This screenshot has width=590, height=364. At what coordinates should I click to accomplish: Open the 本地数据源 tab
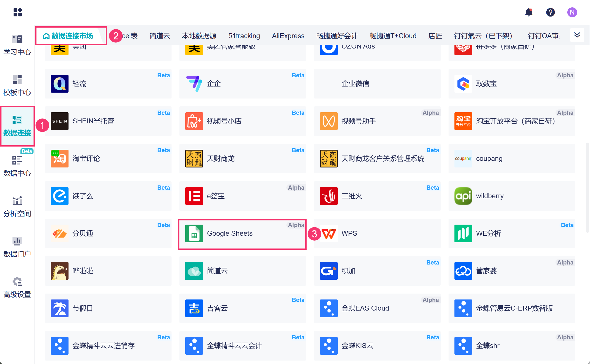(x=199, y=36)
